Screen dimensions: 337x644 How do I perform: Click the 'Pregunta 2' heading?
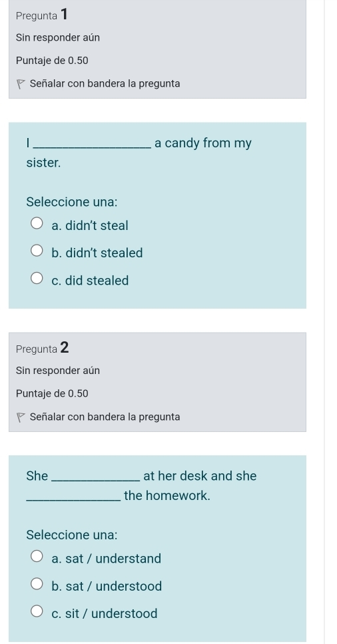pos(43,348)
